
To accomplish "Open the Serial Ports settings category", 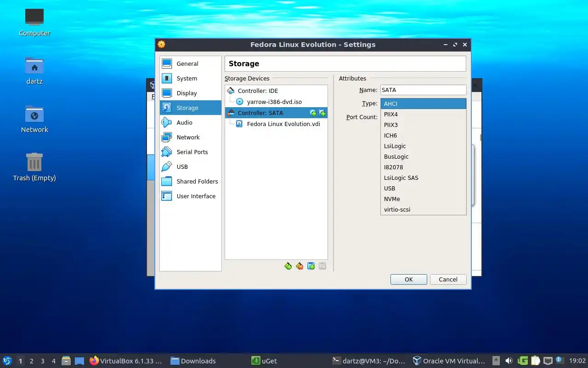I will [x=191, y=152].
